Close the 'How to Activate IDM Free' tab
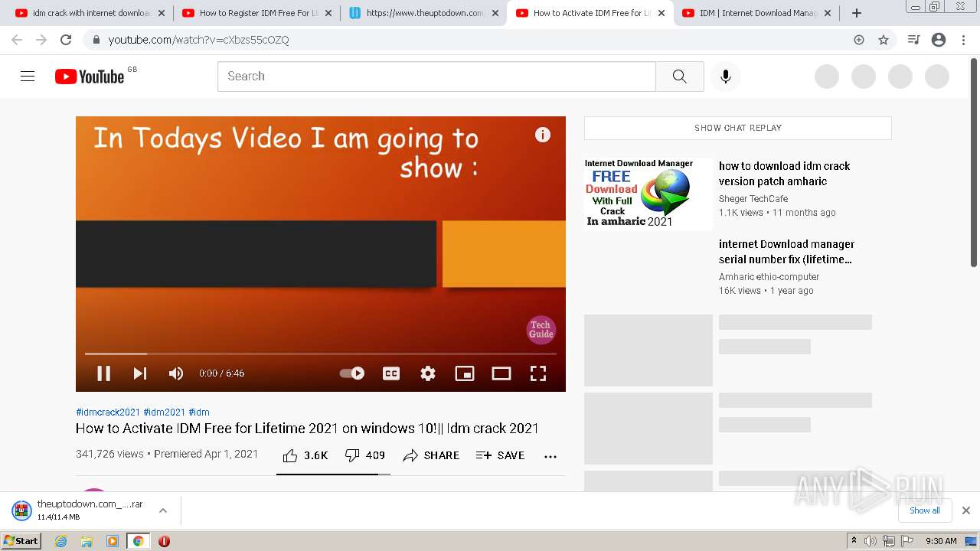 point(661,13)
